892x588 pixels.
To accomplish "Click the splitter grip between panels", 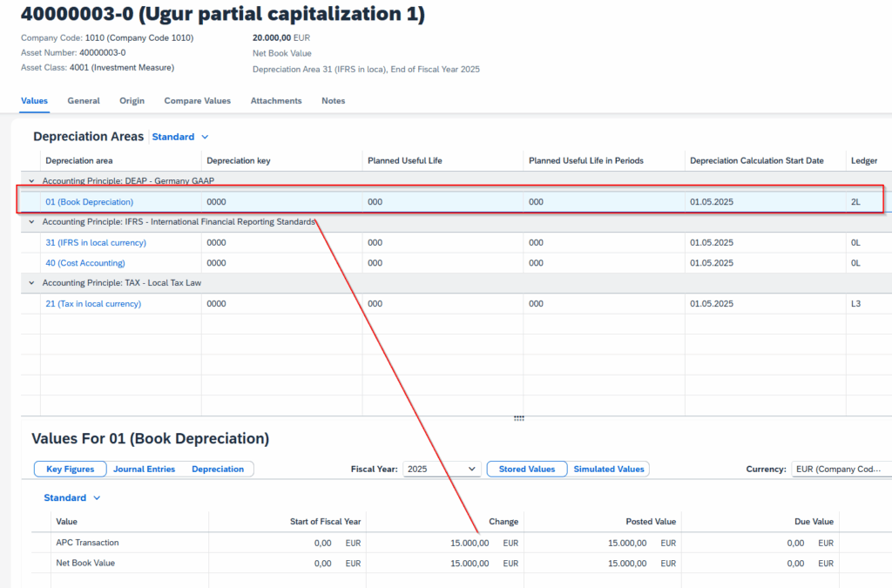I will [519, 418].
